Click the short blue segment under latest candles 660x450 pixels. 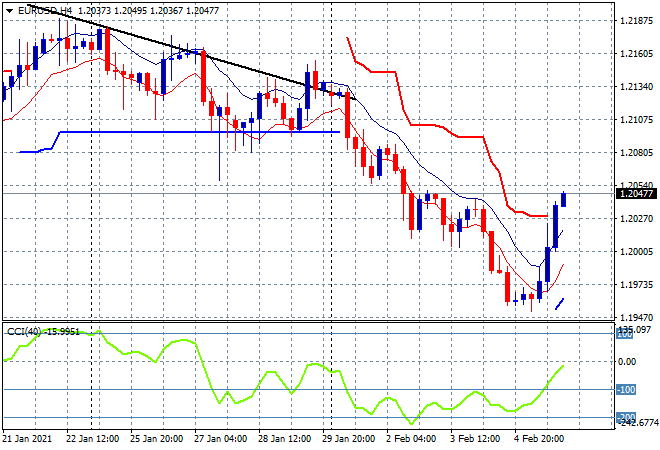tap(559, 304)
